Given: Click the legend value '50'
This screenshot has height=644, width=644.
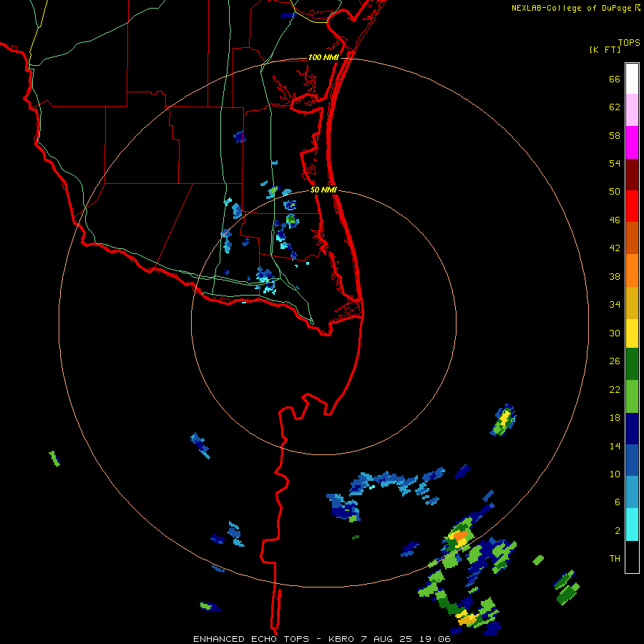Looking at the screenshot, I should 615,192.
